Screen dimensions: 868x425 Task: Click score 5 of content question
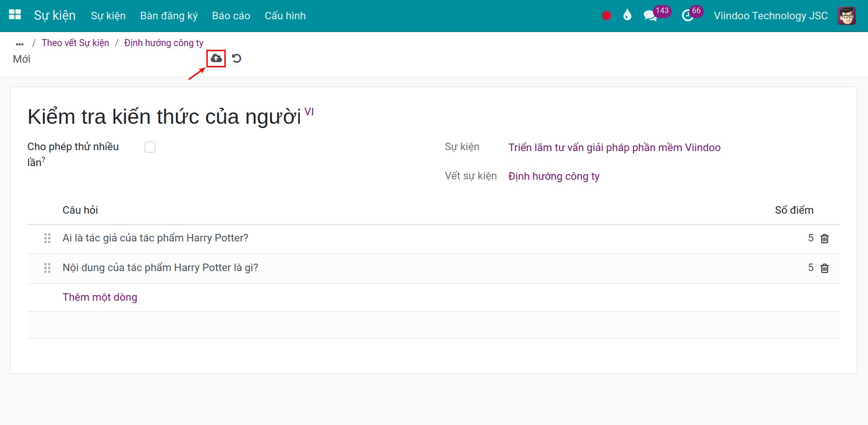[811, 268]
